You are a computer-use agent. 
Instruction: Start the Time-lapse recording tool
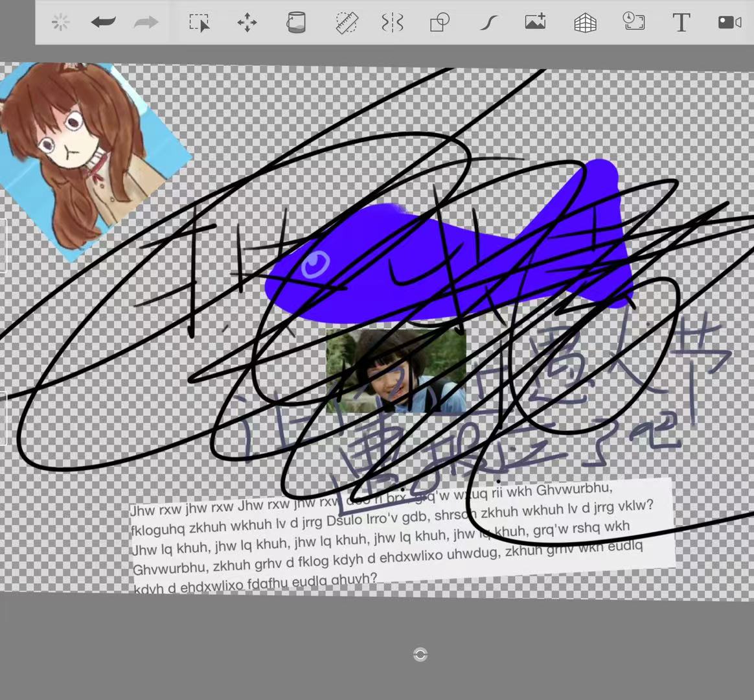(x=634, y=21)
